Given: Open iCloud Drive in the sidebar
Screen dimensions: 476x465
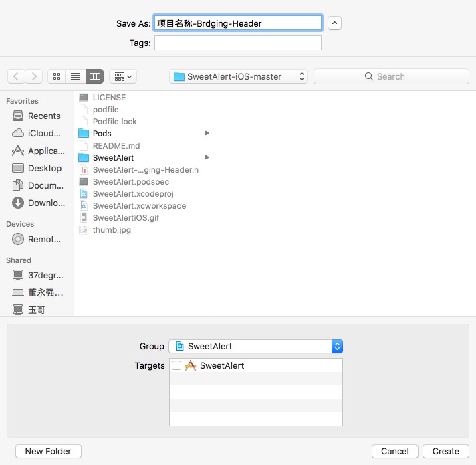Looking at the screenshot, I should tap(36, 133).
